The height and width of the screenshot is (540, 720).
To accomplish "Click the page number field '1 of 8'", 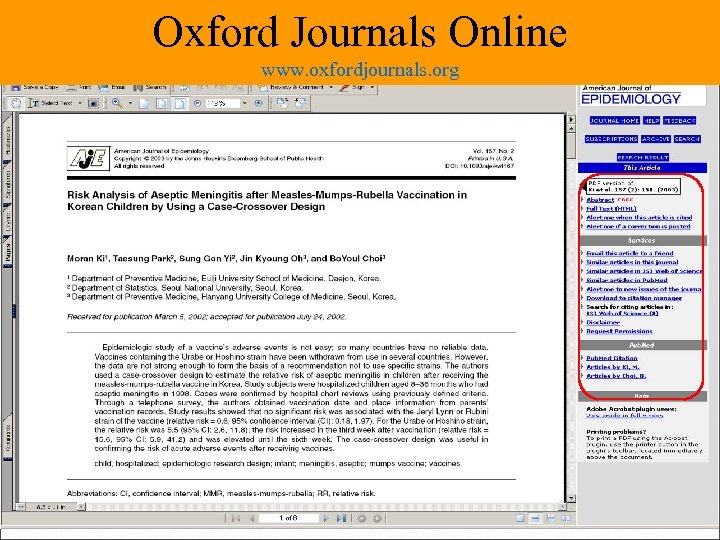I will click(x=288, y=518).
